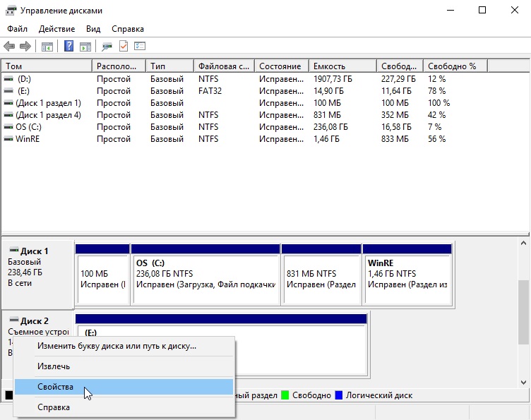Open the Вид menu

[x=93, y=29]
